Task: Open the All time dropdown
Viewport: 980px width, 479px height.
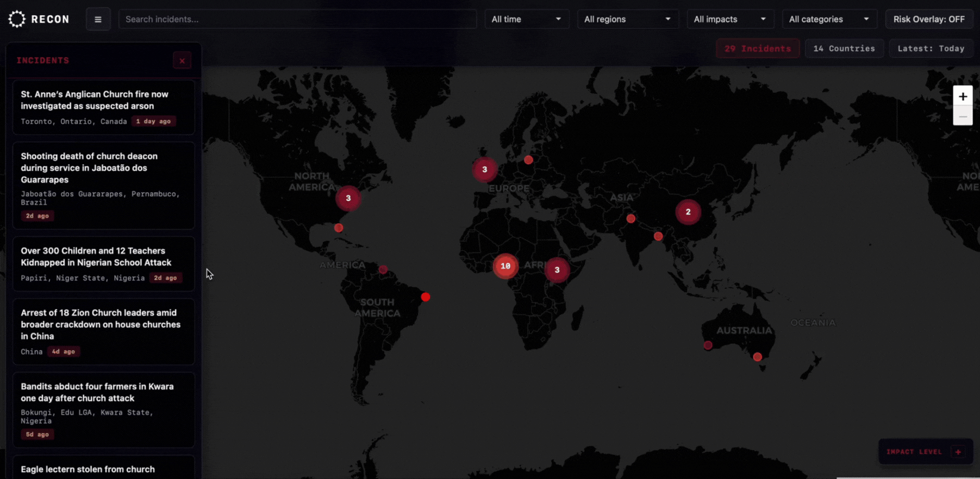Action: click(526, 19)
